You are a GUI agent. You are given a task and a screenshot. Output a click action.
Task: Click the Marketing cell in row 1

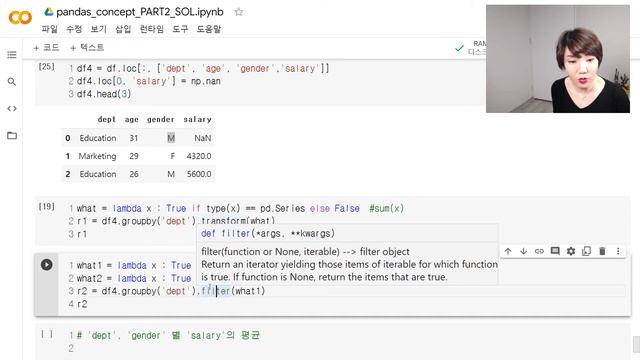pyautogui.click(x=97, y=156)
